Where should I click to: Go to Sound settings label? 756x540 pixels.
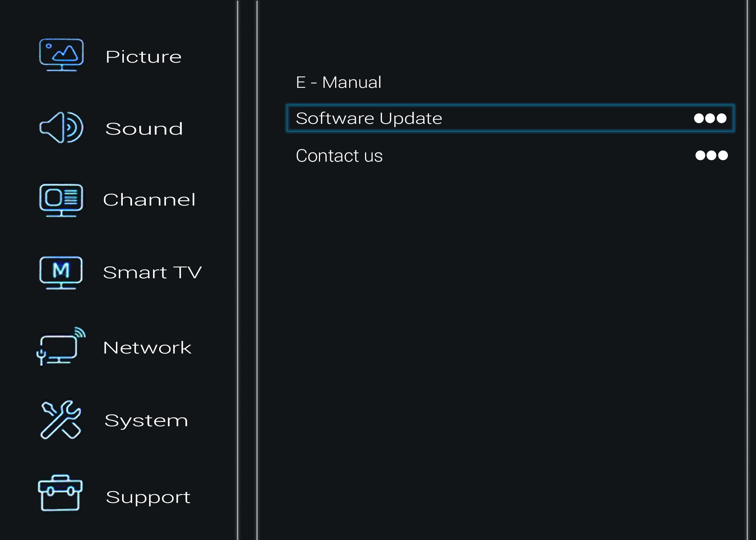click(x=144, y=129)
